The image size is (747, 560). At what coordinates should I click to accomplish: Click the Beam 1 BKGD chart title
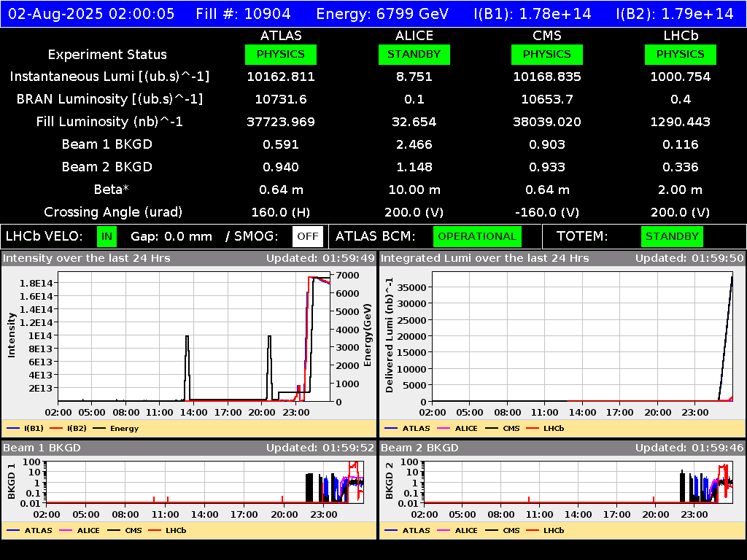coord(42,448)
